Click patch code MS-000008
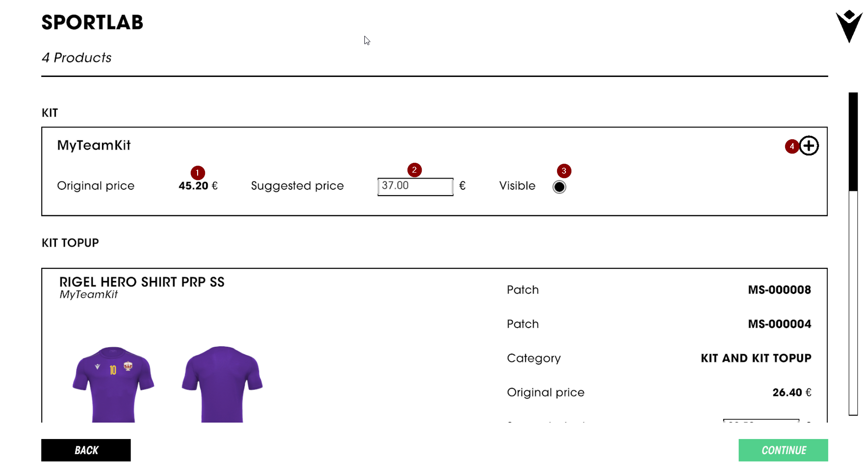This screenshot has width=868, height=464. [x=779, y=290]
